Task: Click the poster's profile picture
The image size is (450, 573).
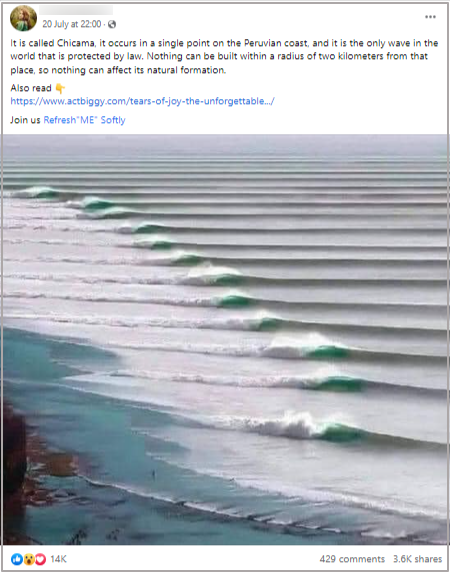Action: point(23,18)
